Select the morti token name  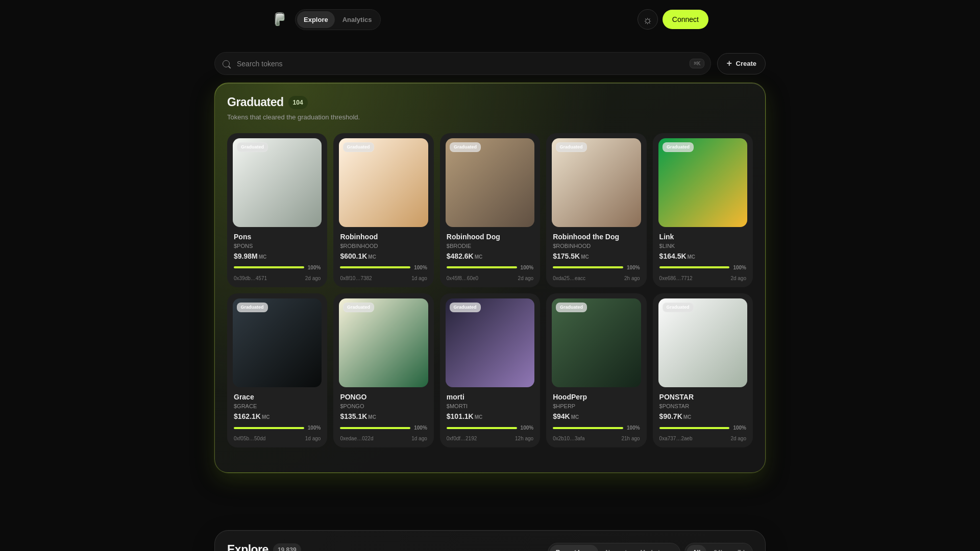coord(455,397)
